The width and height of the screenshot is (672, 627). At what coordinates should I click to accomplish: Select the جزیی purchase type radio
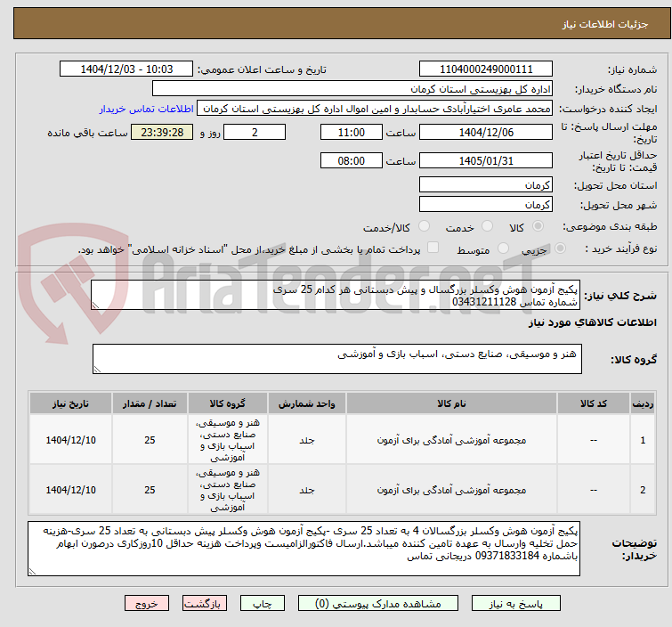point(560,248)
